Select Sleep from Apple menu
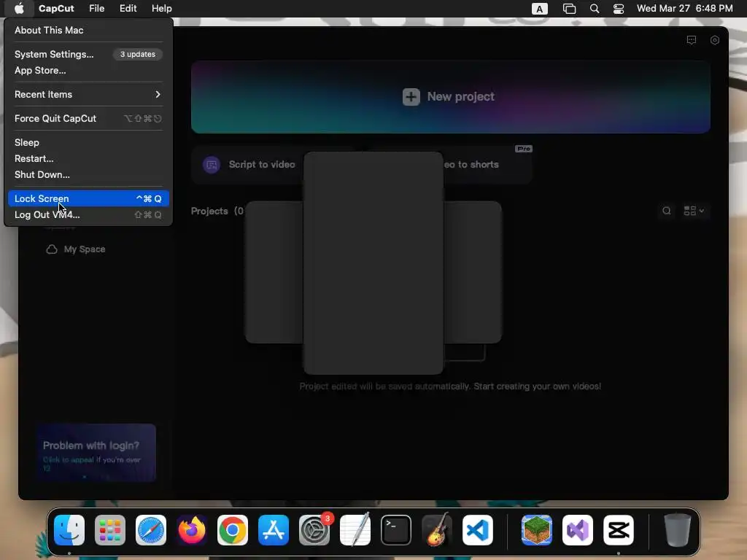The image size is (747, 560). coord(88,142)
